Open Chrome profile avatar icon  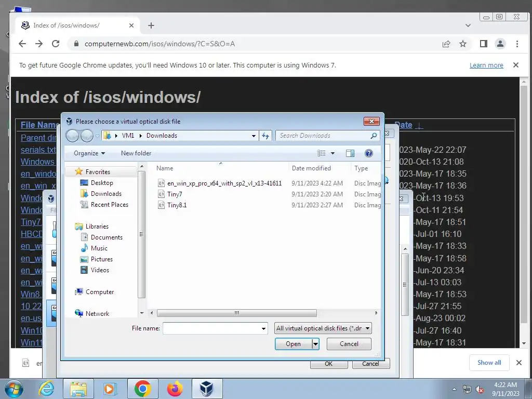click(x=500, y=44)
